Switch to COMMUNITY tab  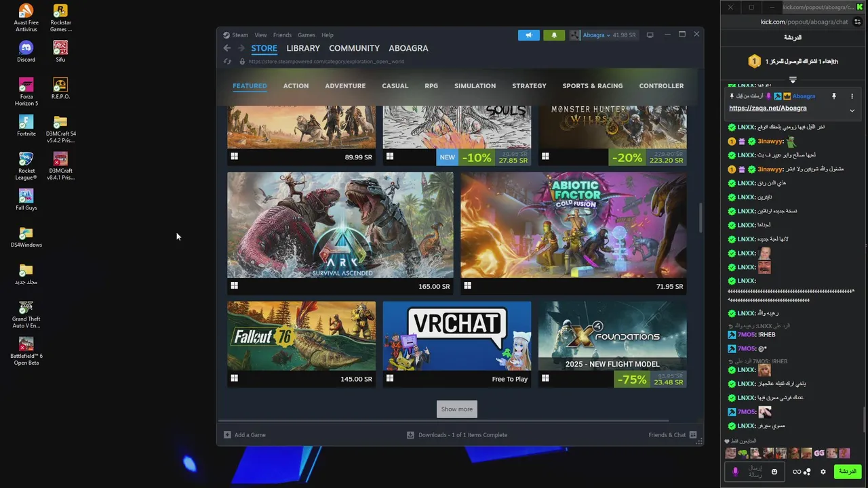pyautogui.click(x=354, y=48)
